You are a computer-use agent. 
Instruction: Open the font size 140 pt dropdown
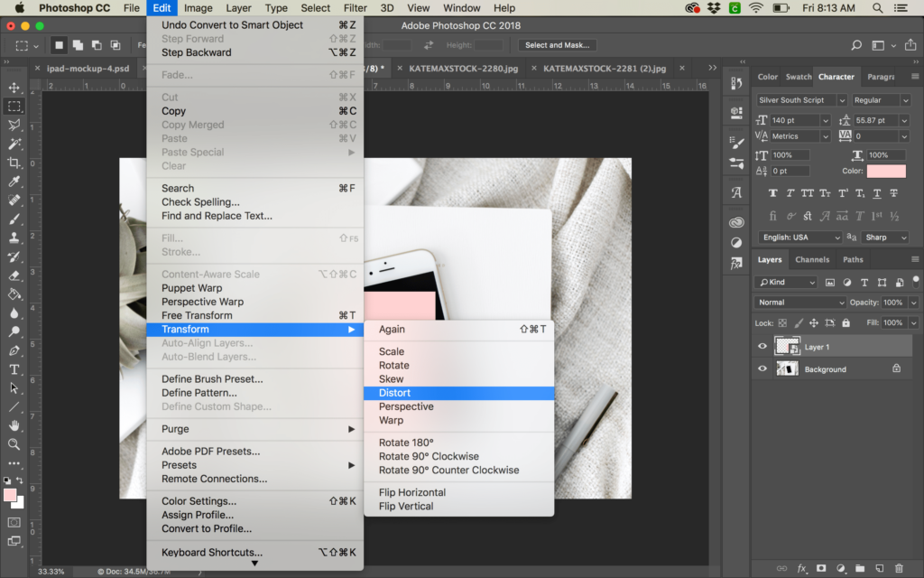tap(826, 120)
